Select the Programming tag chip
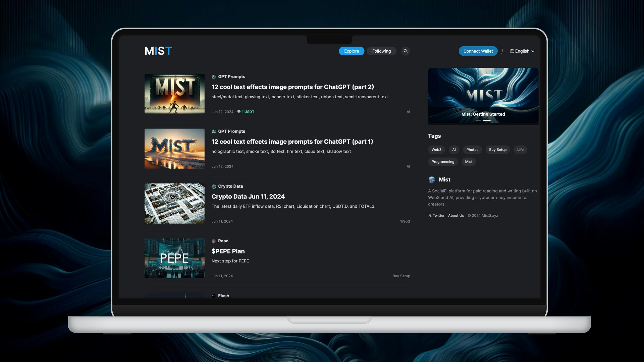The image size is (644, 362). point(443,162)
